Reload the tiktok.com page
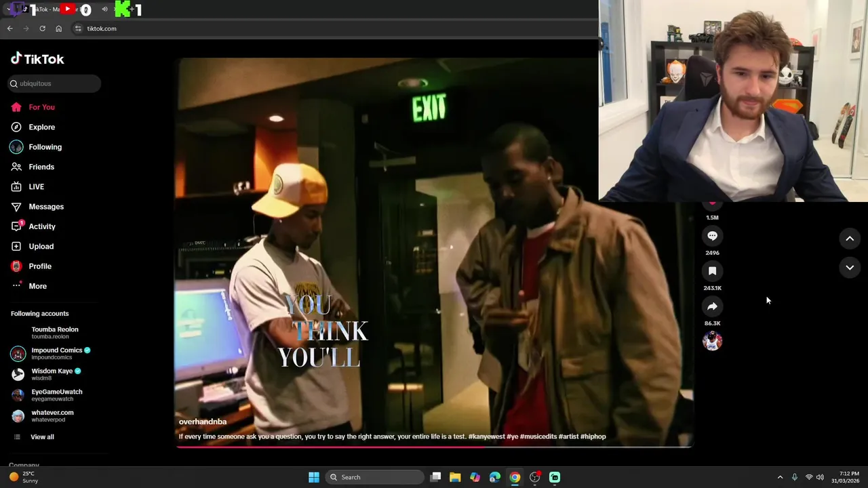Image resolution: width=868 pixels, height=488 pixels. (42, 28)
